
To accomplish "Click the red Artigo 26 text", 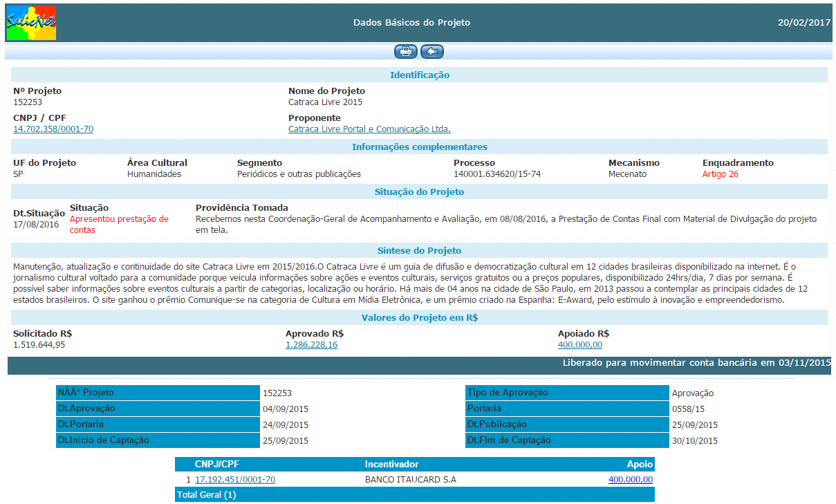I will pyautogui.click(x=721, y=174).
